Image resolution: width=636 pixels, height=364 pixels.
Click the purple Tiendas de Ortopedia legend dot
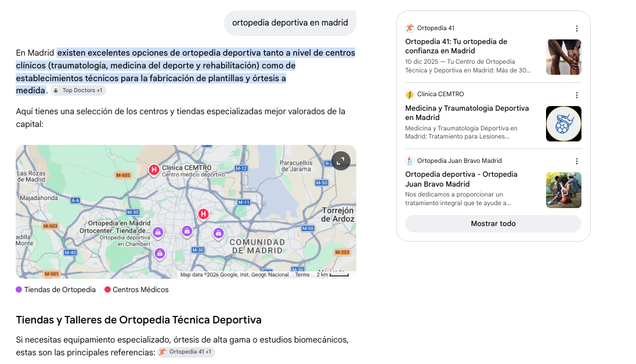pos(19,289)
